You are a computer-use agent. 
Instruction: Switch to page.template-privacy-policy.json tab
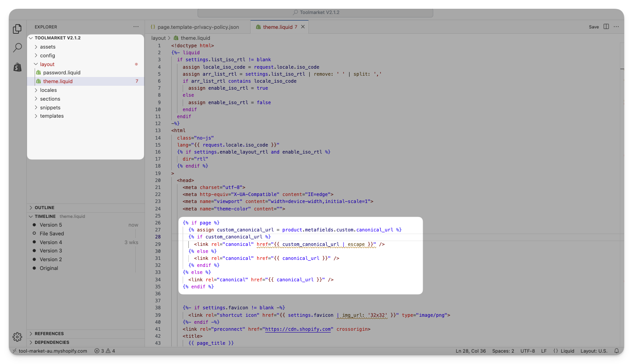coord(198,27)
